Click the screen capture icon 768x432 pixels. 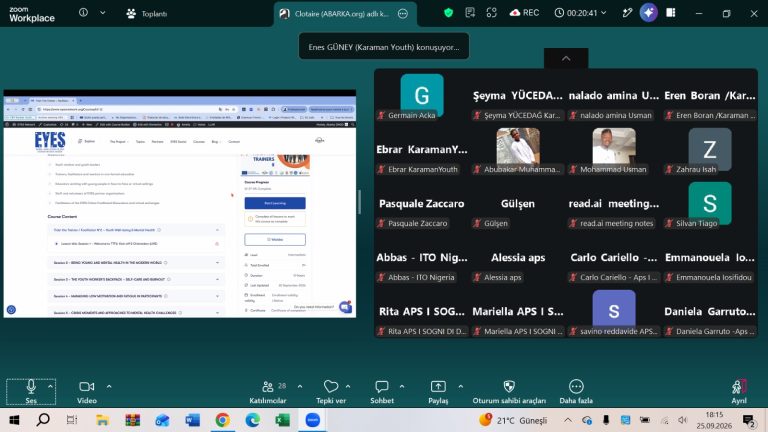tap(491, 13)
